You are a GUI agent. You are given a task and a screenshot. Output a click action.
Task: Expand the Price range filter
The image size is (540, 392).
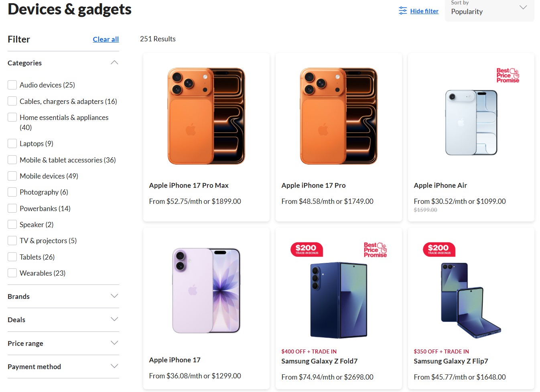63,343
